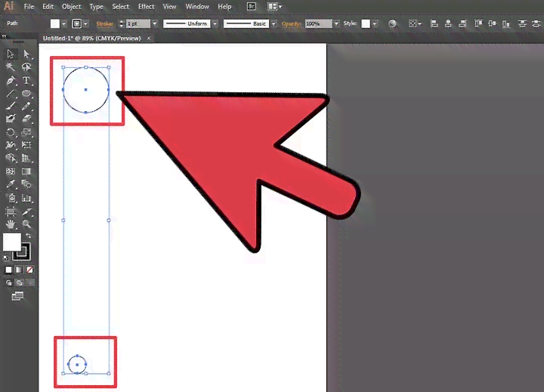Select the Column Graph tool

click(26, 198)
